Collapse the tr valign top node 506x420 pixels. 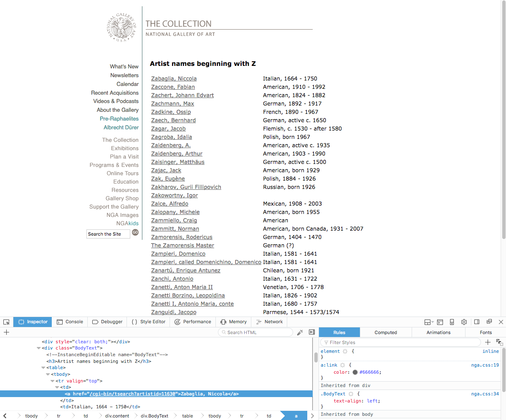pyautogui.click(x=53, y=381)
